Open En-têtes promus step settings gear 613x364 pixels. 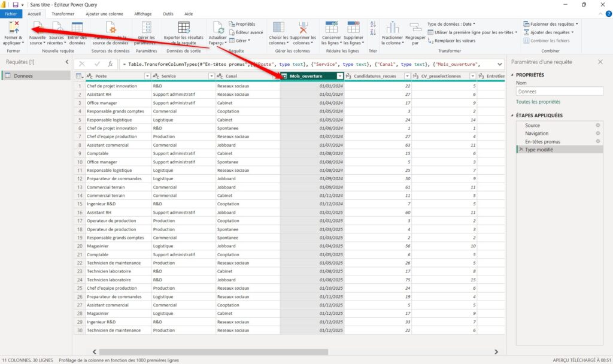coord(598,141)
